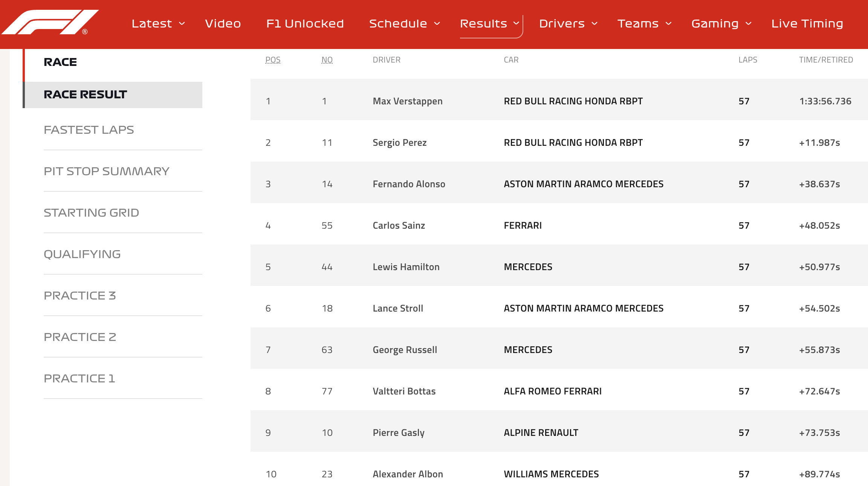Open the Gaming dropdown chevron
The height and width of the screenshot is (486, 868).
click(x=749, y=24)
